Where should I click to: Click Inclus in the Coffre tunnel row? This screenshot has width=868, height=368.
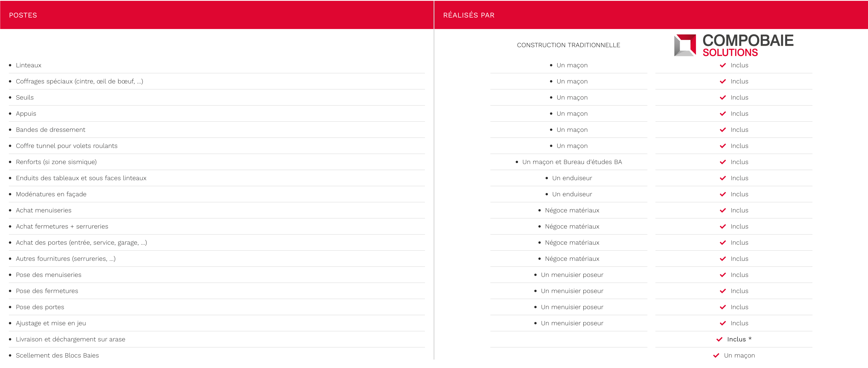739,146
